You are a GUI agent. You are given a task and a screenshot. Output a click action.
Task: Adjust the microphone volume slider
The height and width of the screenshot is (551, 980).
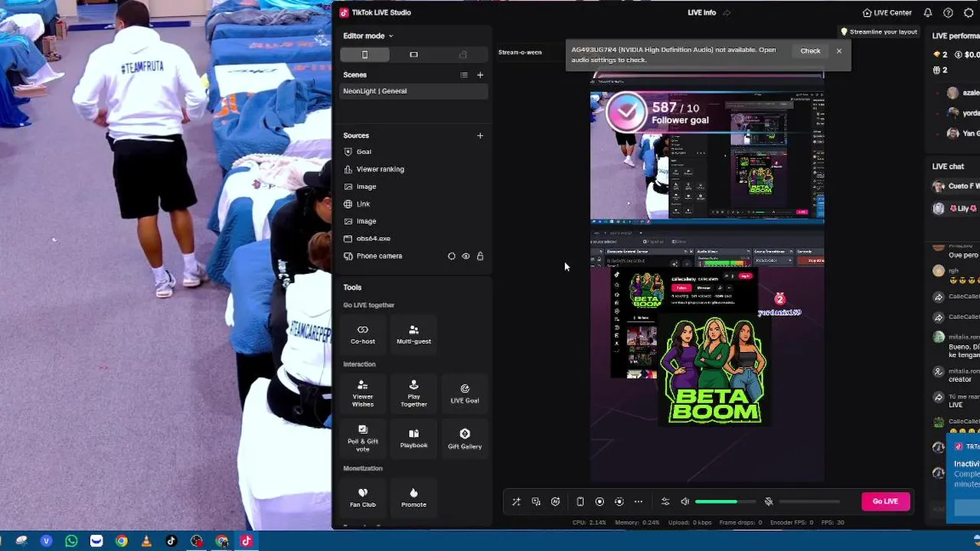coord(809,502)
